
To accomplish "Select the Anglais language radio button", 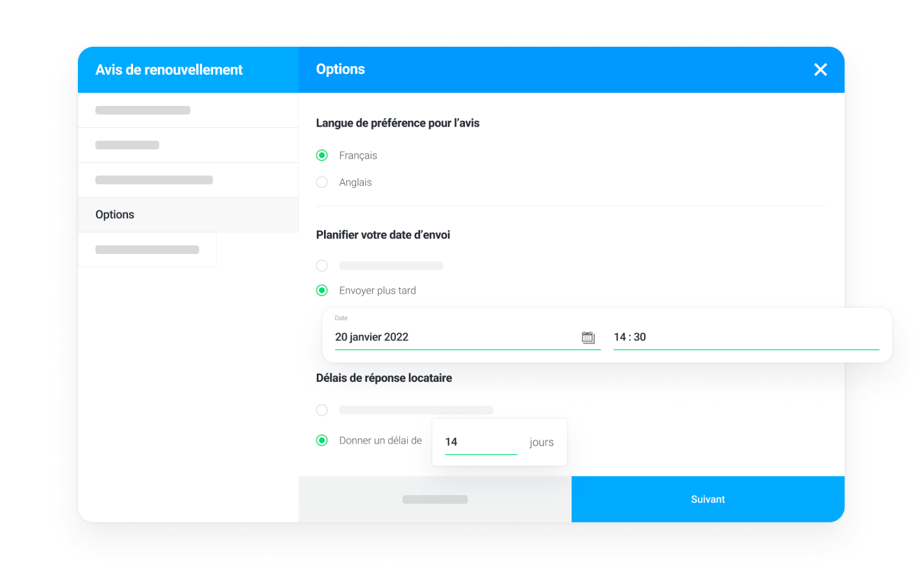I will tap(322, 182).
